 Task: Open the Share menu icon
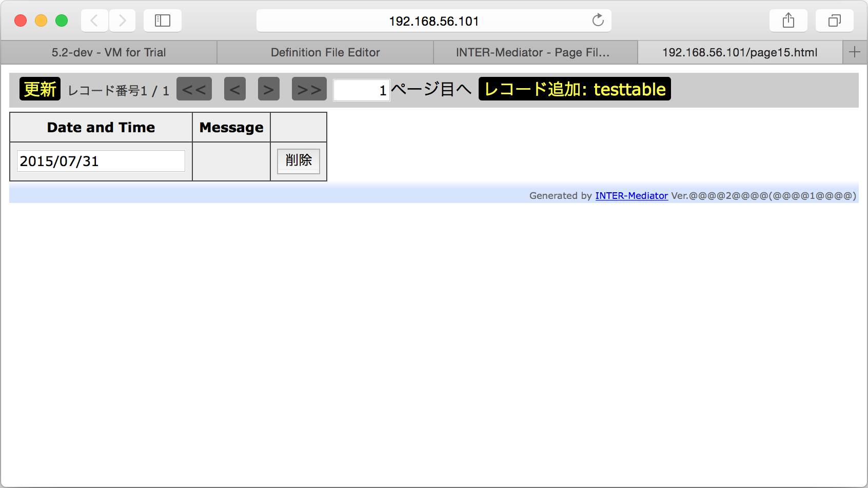(788, 21)
